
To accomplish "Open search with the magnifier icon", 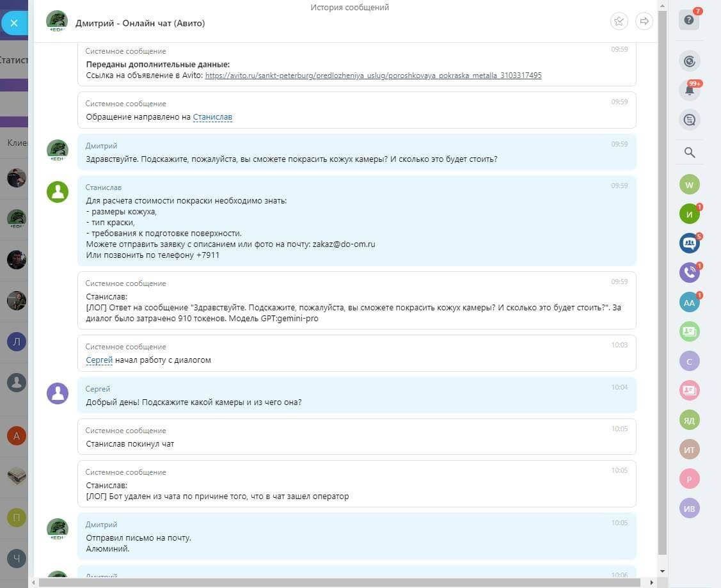I will tap(689, 153).
